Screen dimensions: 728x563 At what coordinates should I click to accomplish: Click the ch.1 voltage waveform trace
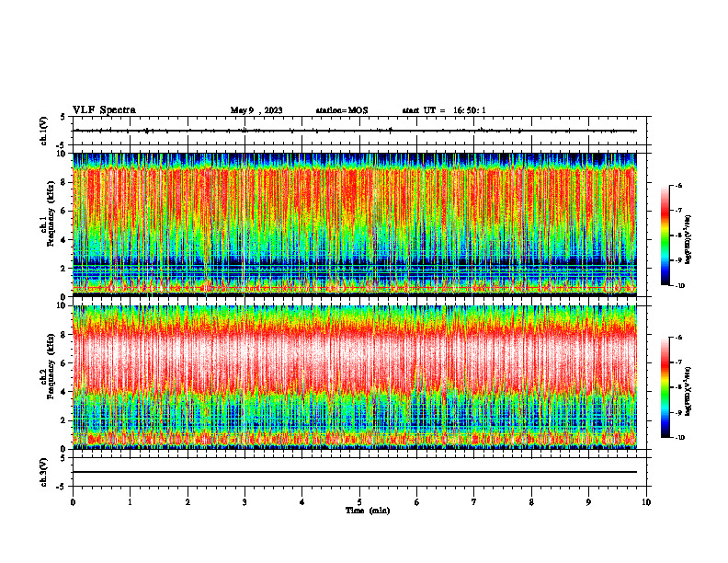click(x=355, y=131)
